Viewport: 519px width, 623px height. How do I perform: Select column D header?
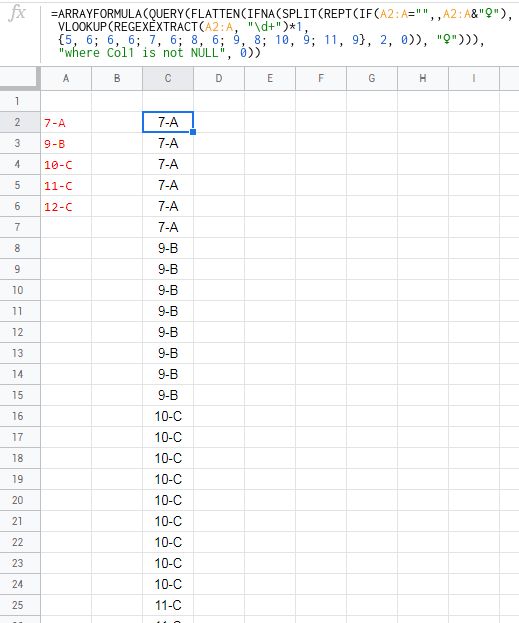coord(219,78)
